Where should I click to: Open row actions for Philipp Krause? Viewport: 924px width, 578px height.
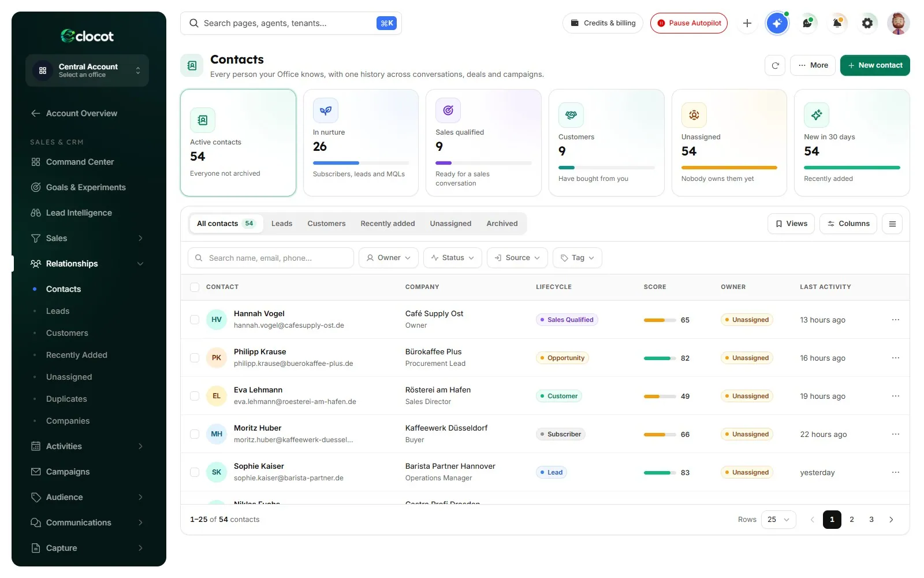[x=896, y=358]
